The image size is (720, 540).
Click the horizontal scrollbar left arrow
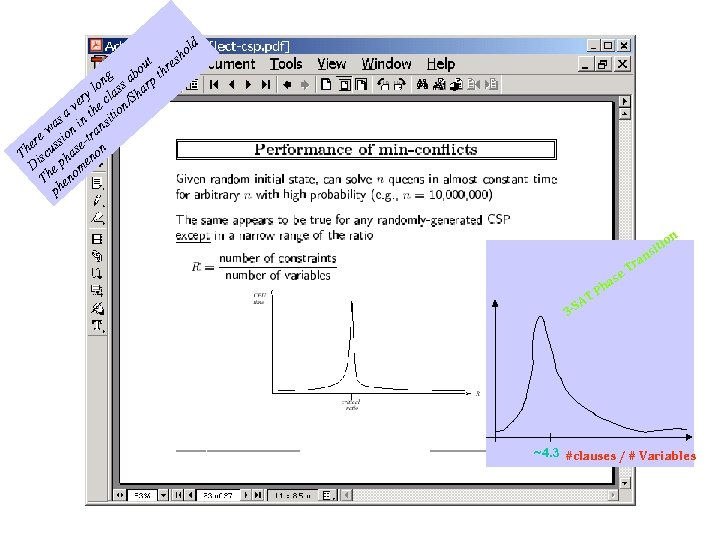click(x=346, y=495)
